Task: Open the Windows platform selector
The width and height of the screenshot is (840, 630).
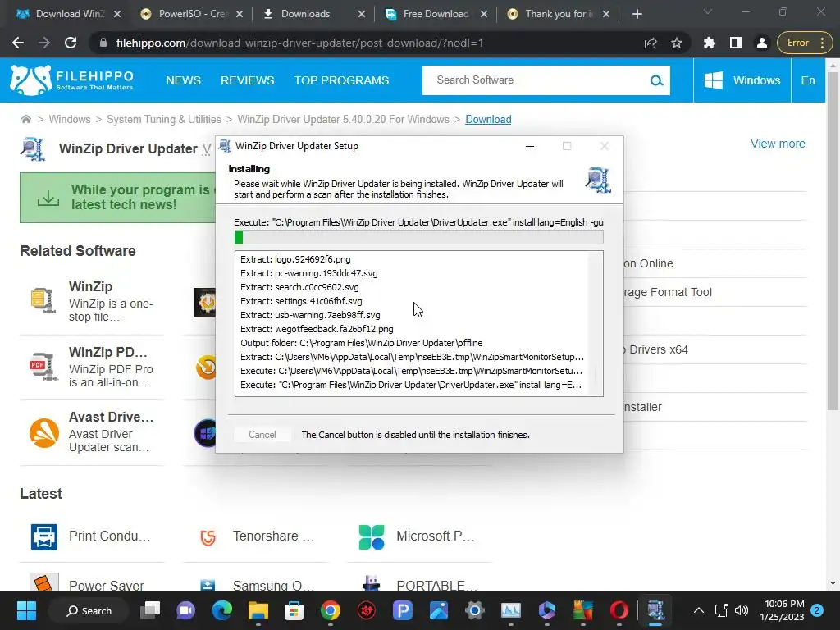Action: pyautogui.click(x=742, y=80)
